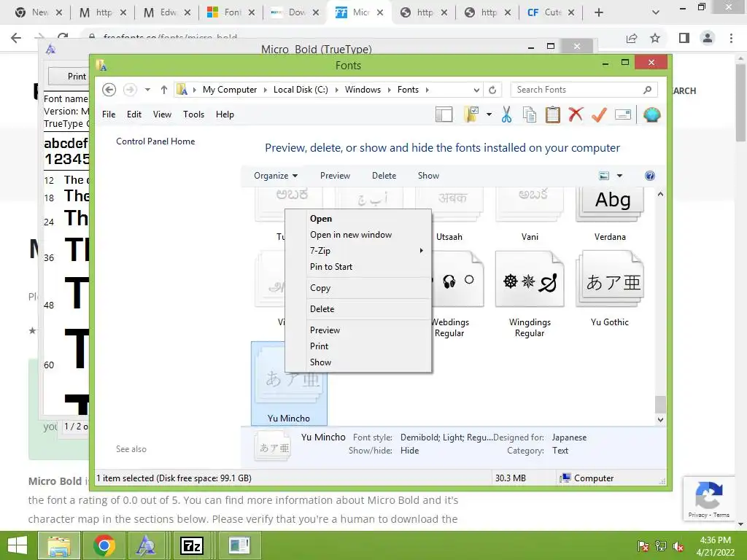The width and height of the screenshot is (747, 560).
Task: Click the Delete command bar button
Action: pyautogui.click(x=384, y=176)
